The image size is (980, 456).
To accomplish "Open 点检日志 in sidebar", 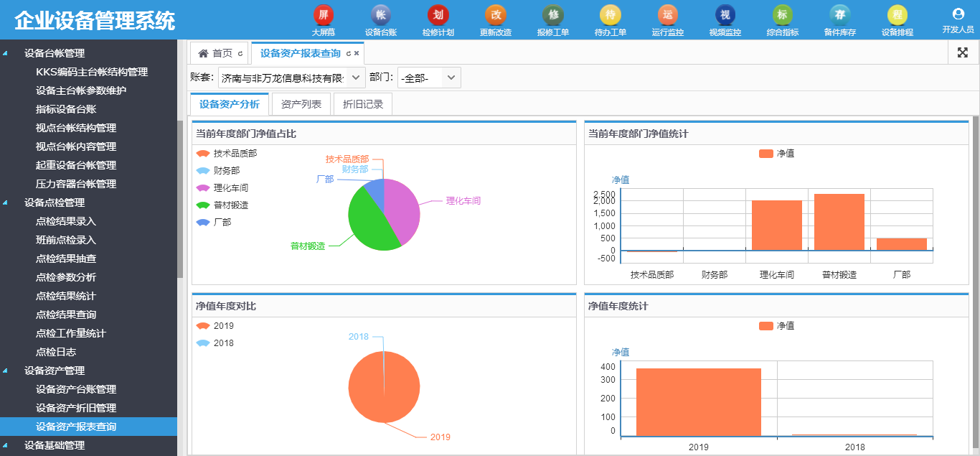I will click(56, 352).
